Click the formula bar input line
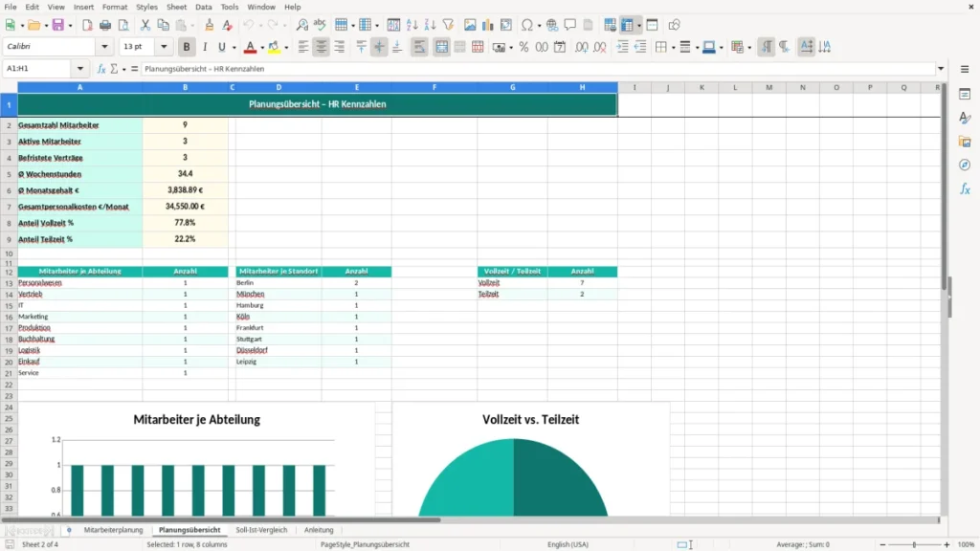 [x=538, y=69]
